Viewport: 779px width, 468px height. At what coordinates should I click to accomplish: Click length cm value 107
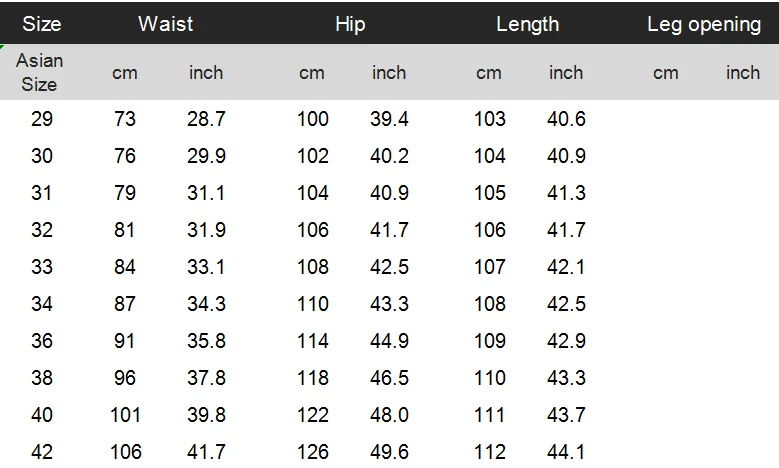(489, 267)
